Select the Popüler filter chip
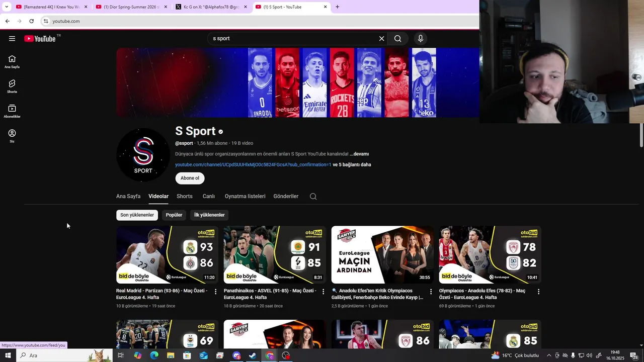 174,215
